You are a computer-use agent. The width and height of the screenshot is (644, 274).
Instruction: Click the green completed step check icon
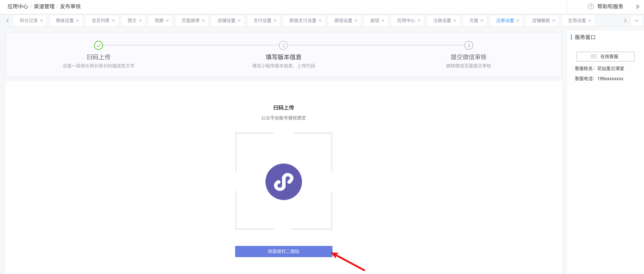(x=98, y=45)
